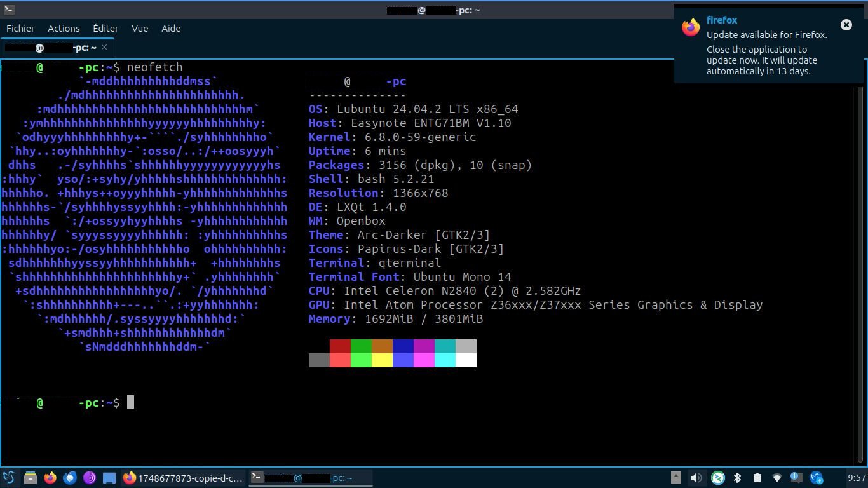Image resolution: width=868 pixels, height=488 pixels.
Task: Open the Lubuntu update notifier icon
Action: [817, 478]
